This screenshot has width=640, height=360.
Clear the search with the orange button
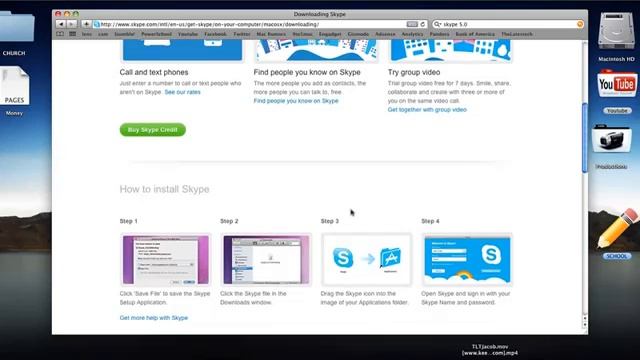[580, 24]
